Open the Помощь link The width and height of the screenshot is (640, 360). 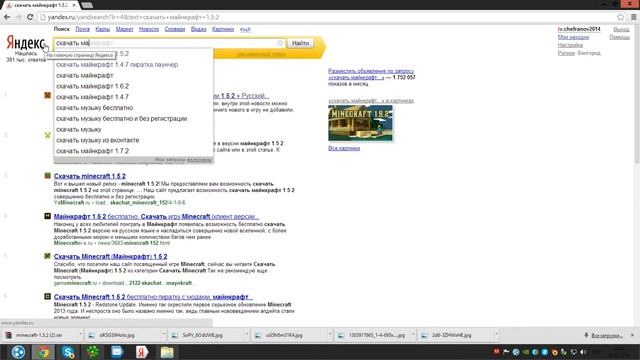(619, 37)
